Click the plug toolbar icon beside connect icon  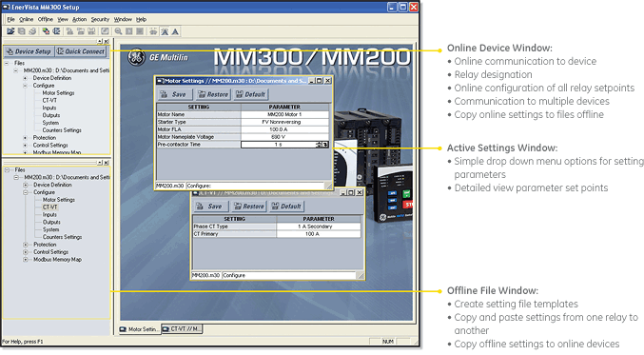[57, 31]
